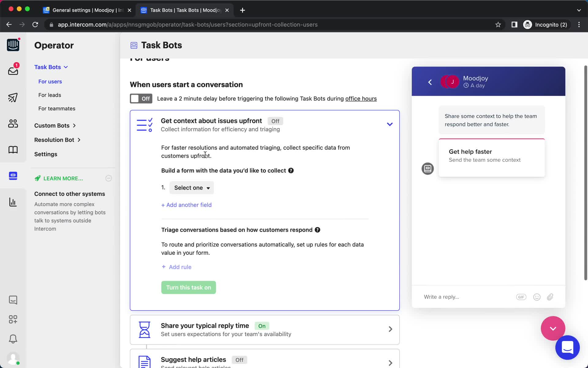Screen dimensions: 588x368
Task: Click the pink collapse chevron button
Action: point(553,328)
